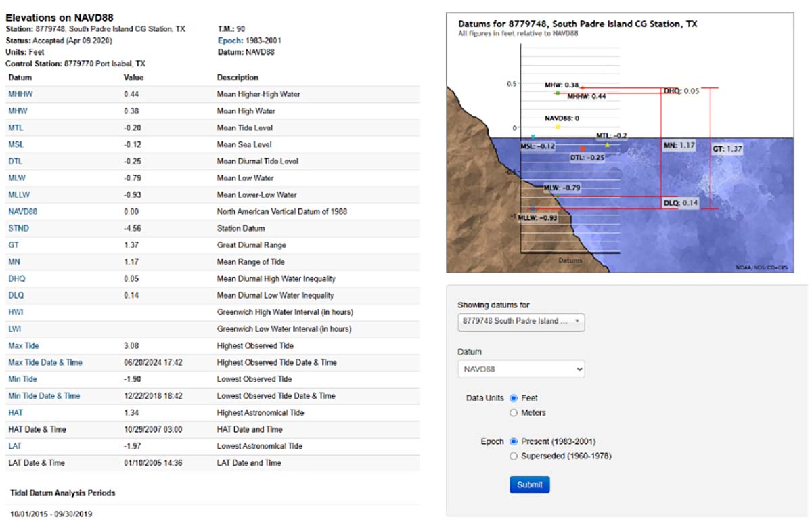Open the station selector dropdown
The width and height of the screenshot is (812, 528).
pyautogui.click(x=521, y=322)
